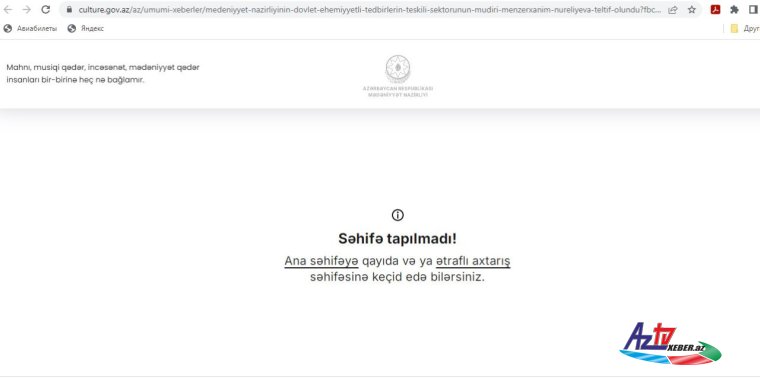Open the Яндекс bookmark
This screenshot has height=378, width=760.
pyautogui.click(x=86, y=29)
